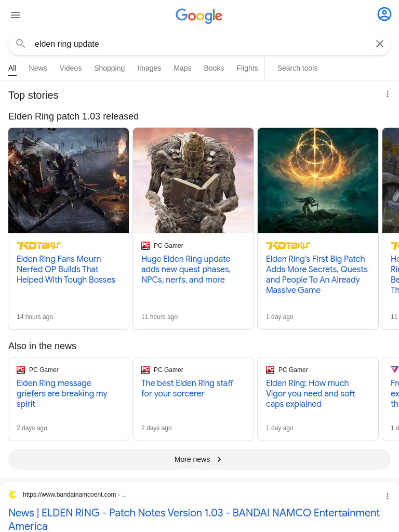Focus the search box with elden ring update
Image resolution: width=399 pixels, height=532 pixels.
tap(200, 44)
